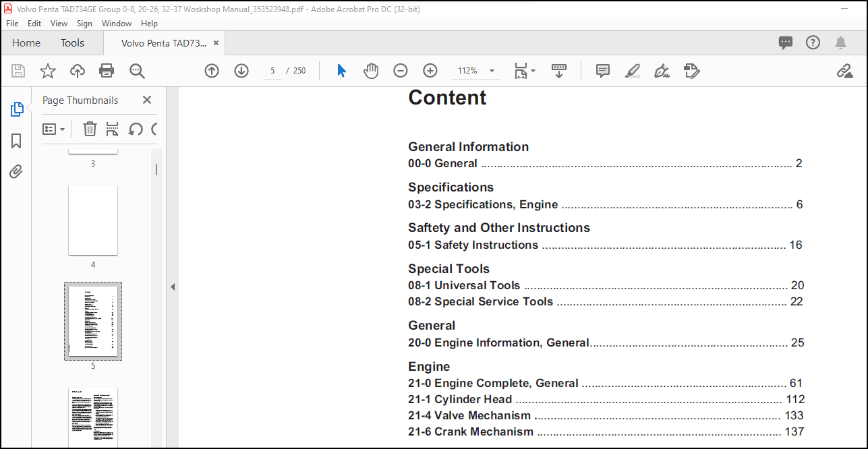Activate the selection arrow tool
This screenshot has width=868, height=449.
point(341,71)
